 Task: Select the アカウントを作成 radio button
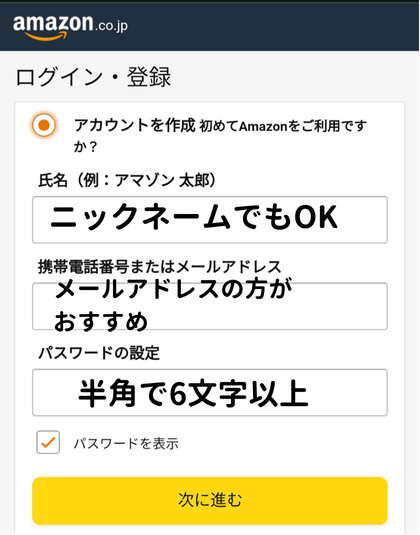coord(44,125)
